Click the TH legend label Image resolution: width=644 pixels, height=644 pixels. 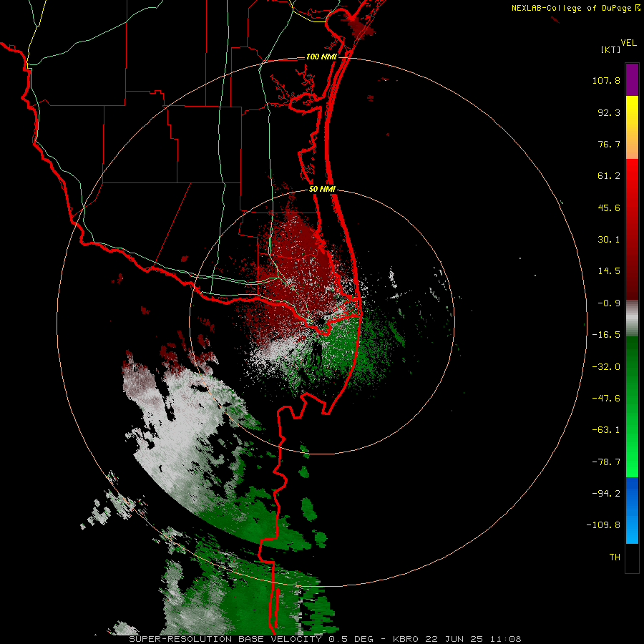click(615, 557)
